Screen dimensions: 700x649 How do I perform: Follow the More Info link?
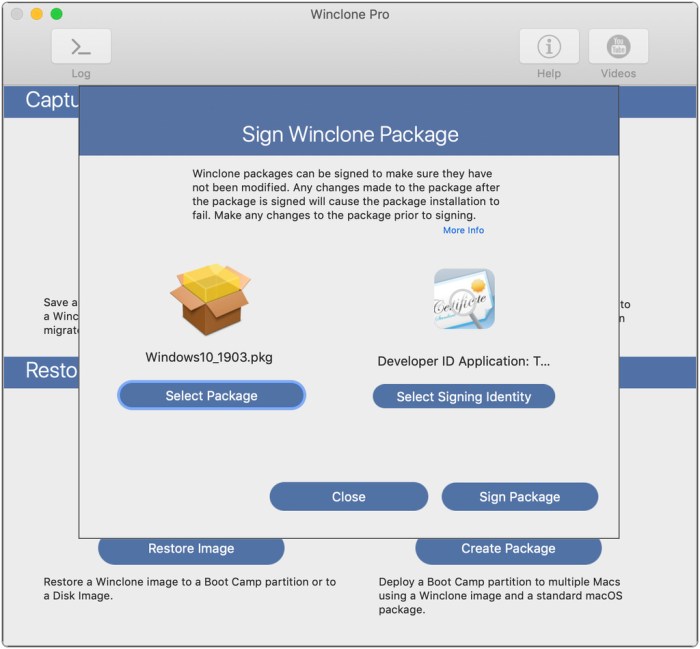[463, 230]
